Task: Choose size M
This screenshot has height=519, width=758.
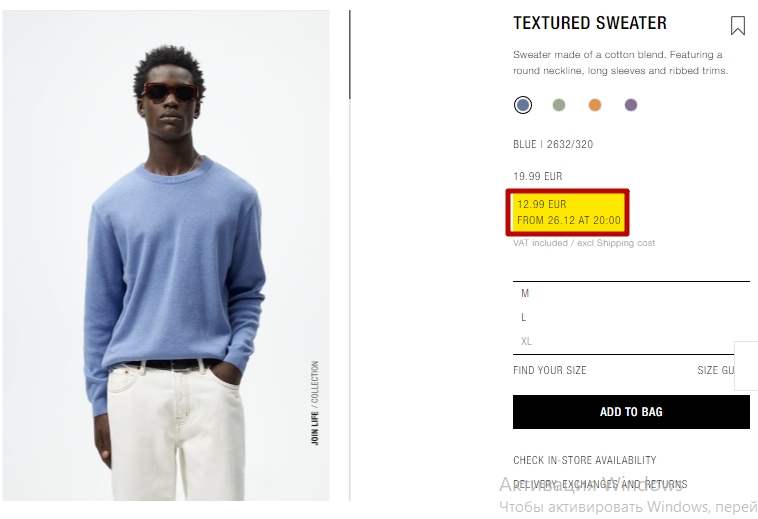Action: point(631,293)
